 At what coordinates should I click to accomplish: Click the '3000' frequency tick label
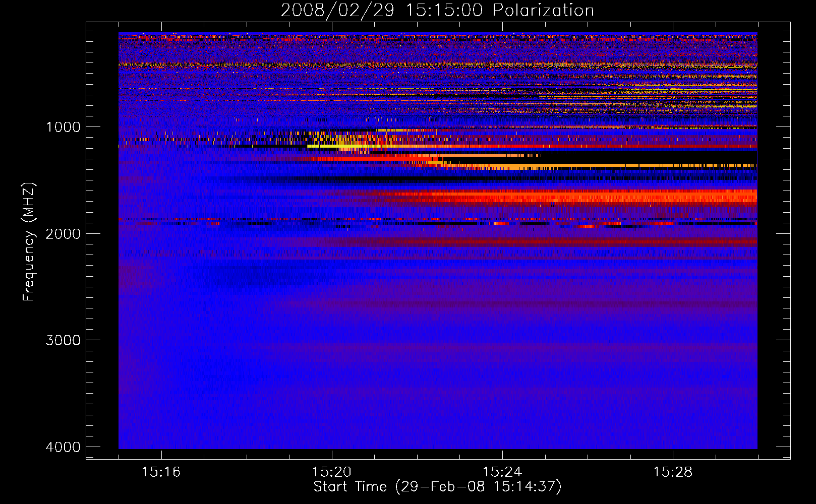(x=64, y=340)
